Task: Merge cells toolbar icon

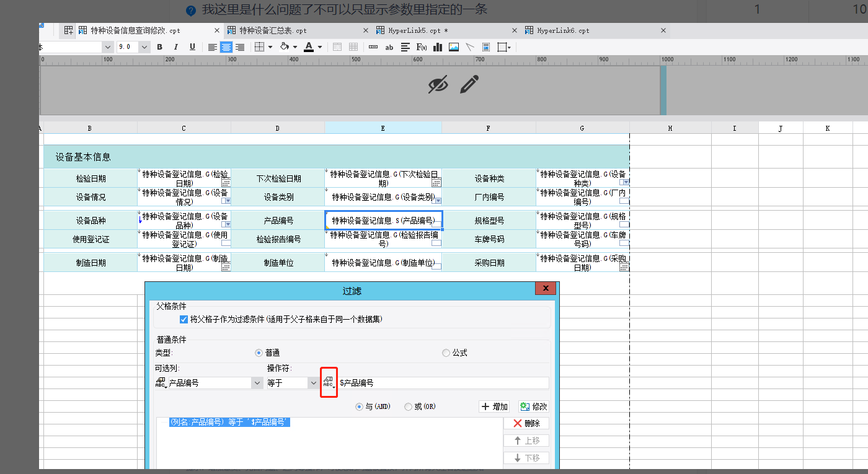Action: click(337, 47)
